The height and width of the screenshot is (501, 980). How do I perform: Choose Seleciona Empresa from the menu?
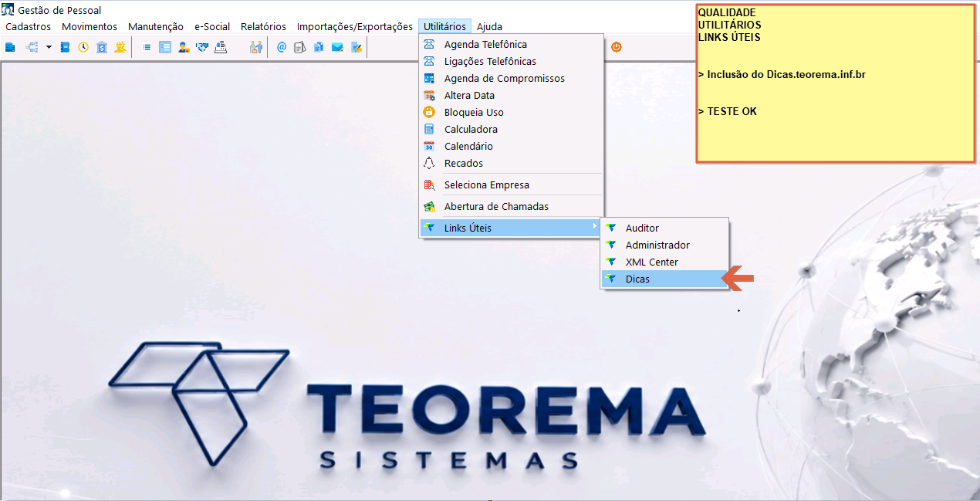(511, 184)
